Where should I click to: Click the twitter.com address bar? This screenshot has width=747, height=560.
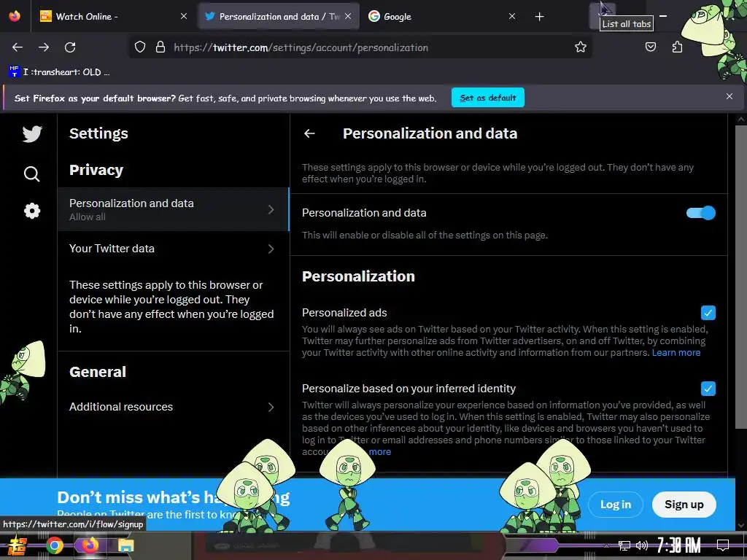(362, 47)
